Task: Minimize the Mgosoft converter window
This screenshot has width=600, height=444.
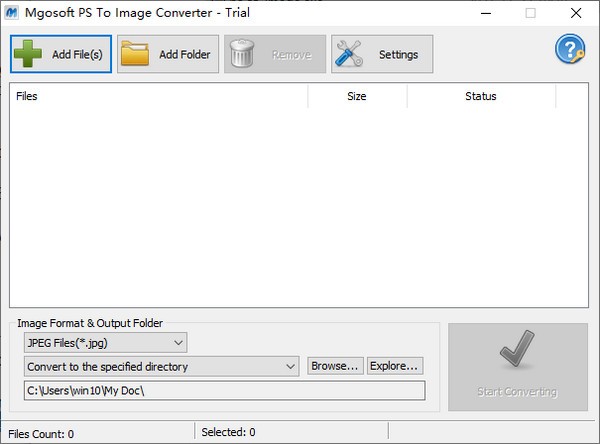Action: click(486, 13)
